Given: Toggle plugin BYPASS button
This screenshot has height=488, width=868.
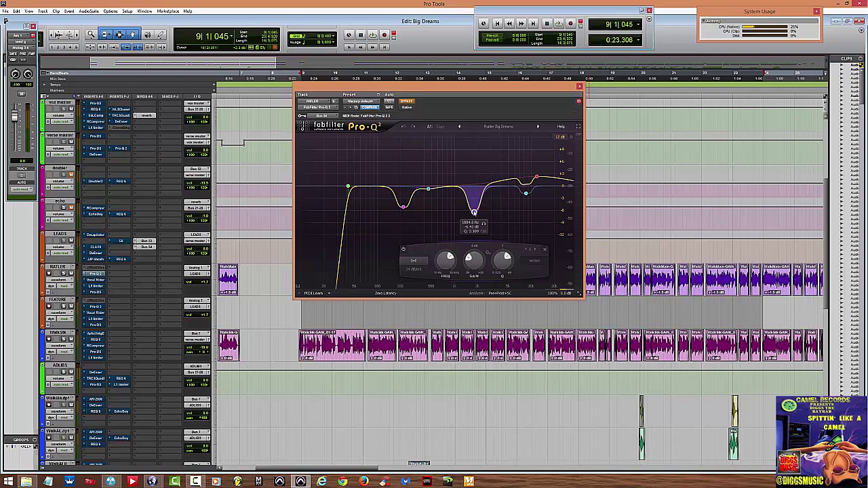Looking at the screenshot, I should point(407,101).
